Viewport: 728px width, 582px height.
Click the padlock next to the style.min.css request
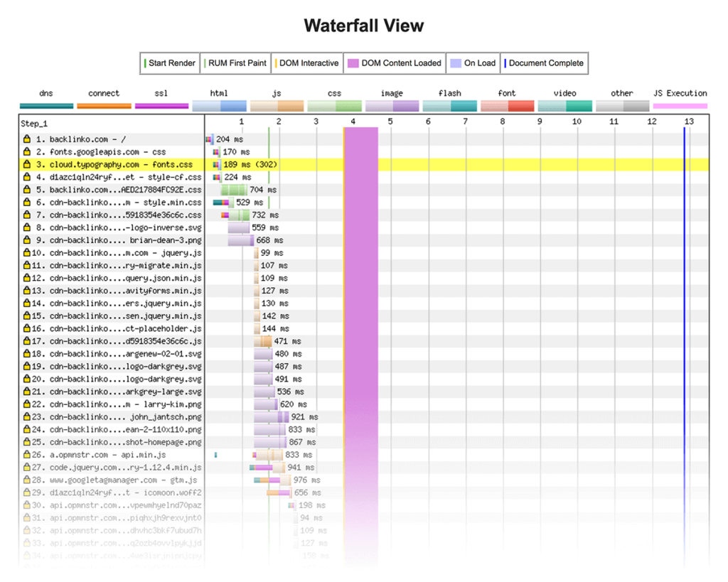(x=26, y=203)
